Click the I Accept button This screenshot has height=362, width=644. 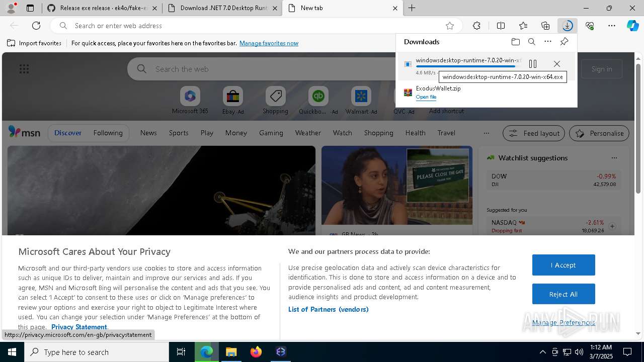(x=563, y=265)
